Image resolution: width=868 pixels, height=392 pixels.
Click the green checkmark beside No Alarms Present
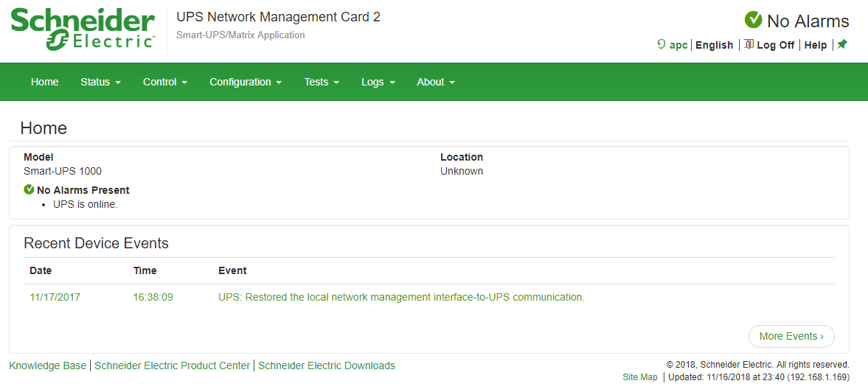click(x=29, y=189)
